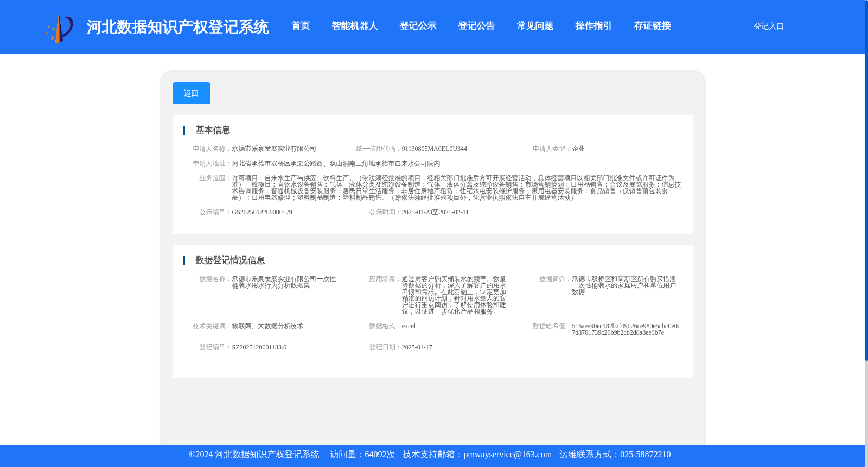868x467 pixels.
Task: Click the 返回 button
Action: (x=192, y=93)
